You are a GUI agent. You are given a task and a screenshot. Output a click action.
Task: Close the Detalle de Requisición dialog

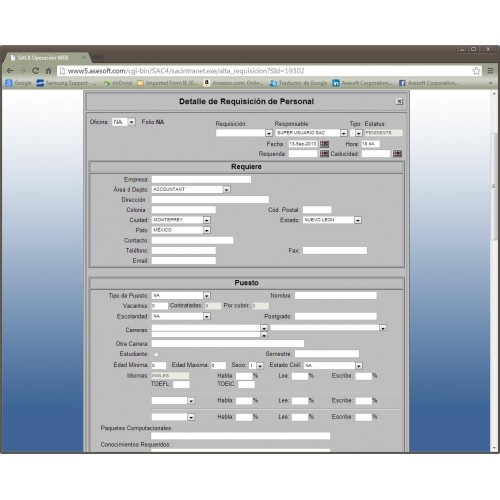coord(399,101)
